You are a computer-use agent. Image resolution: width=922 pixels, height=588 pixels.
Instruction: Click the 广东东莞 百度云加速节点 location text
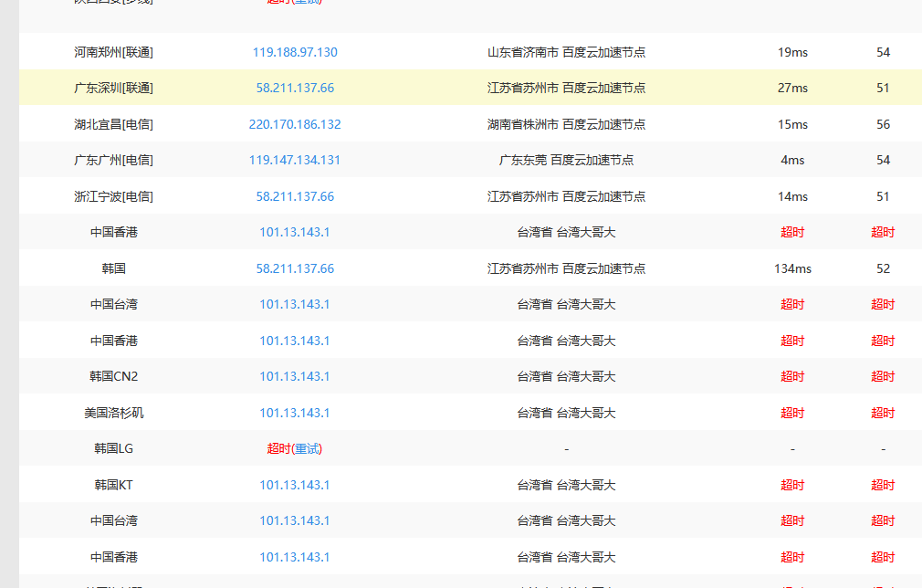click(x=566, y=160)
